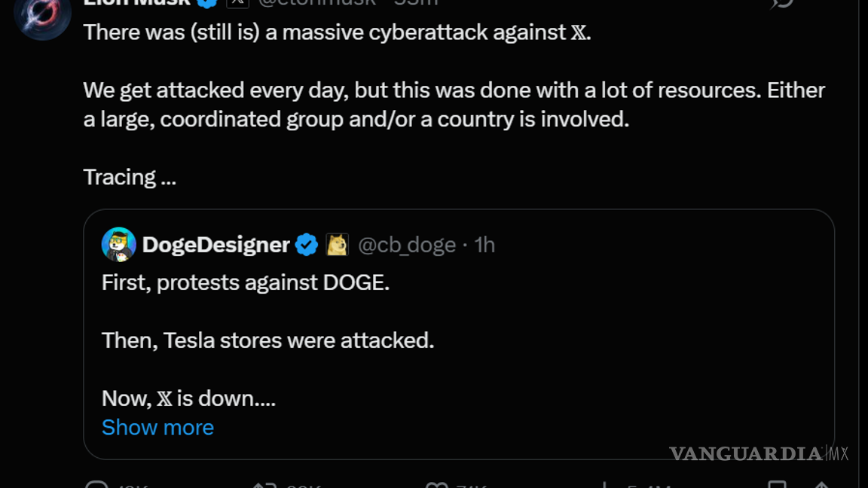
Task: Share the tweet with the upload arrow icon
Action: click(821, 484)
